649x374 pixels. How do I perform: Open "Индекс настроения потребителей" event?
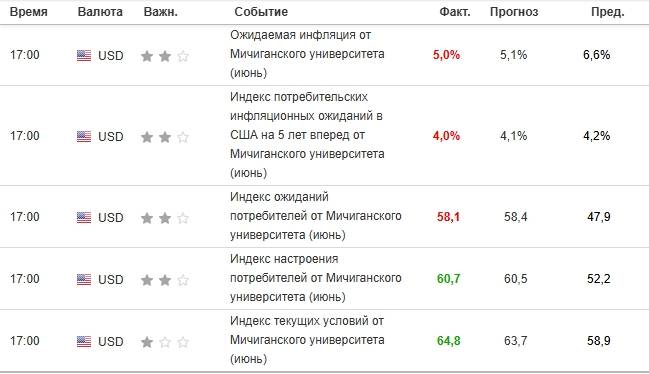(315, 278)
